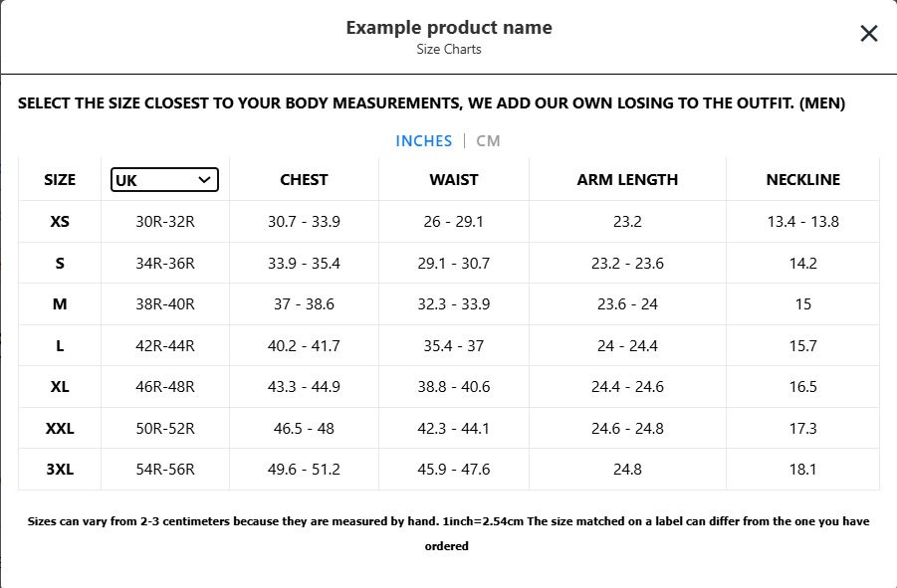The height and width of the screenshot is (588, 897).
Task: Select the M size row label
Action: pos(60,304)
